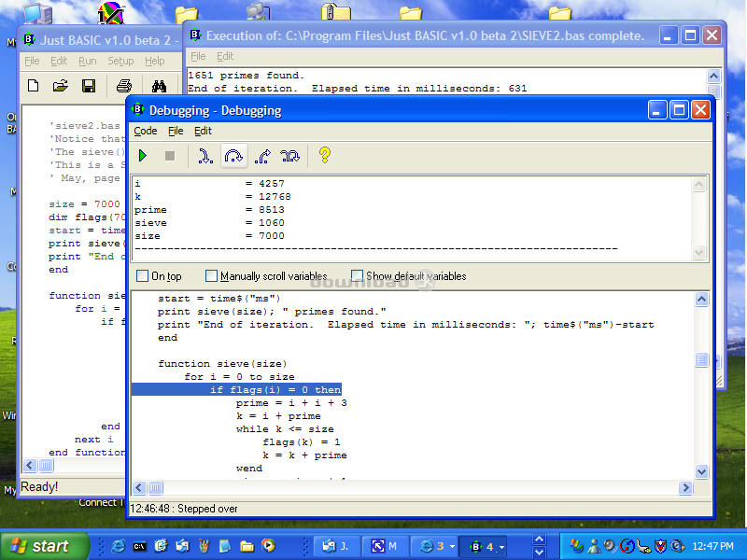Toggle Manually scroll variables checkbox
This screenshot has height=560, width=747.
click(x=211, y=276)
